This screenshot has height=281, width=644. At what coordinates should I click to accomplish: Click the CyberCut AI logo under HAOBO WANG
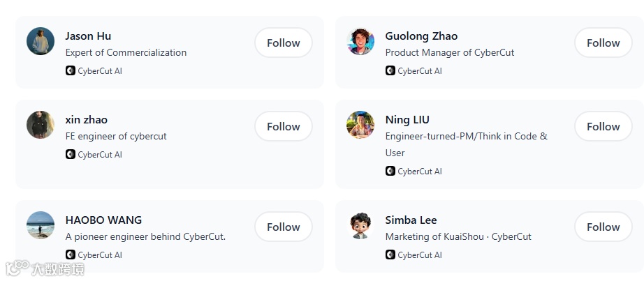(70, 255)
